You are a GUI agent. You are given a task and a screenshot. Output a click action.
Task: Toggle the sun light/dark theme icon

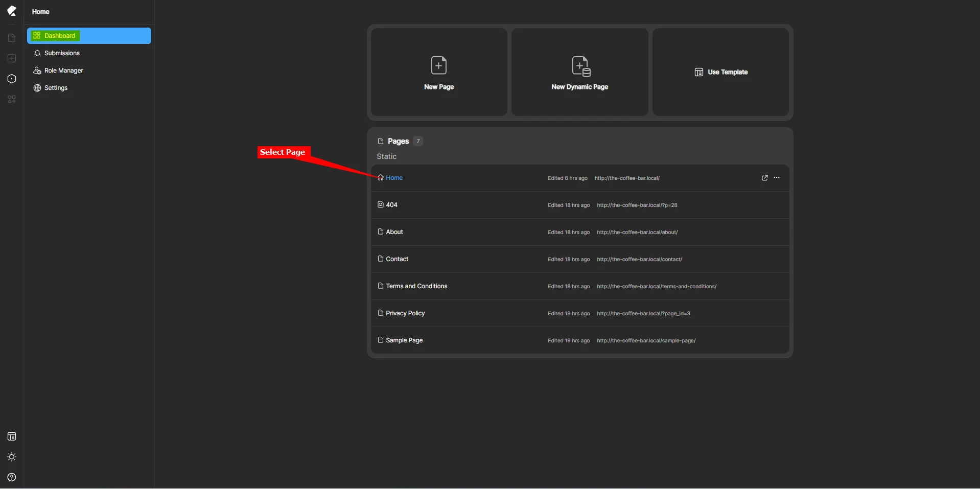12,457
